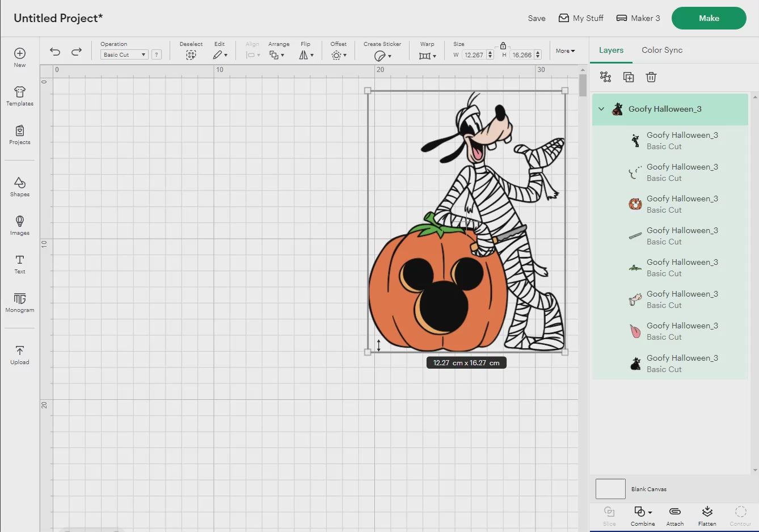Select the Goofy Halloween_3 group header
This screenshot has width=759, height=532.
671,109
